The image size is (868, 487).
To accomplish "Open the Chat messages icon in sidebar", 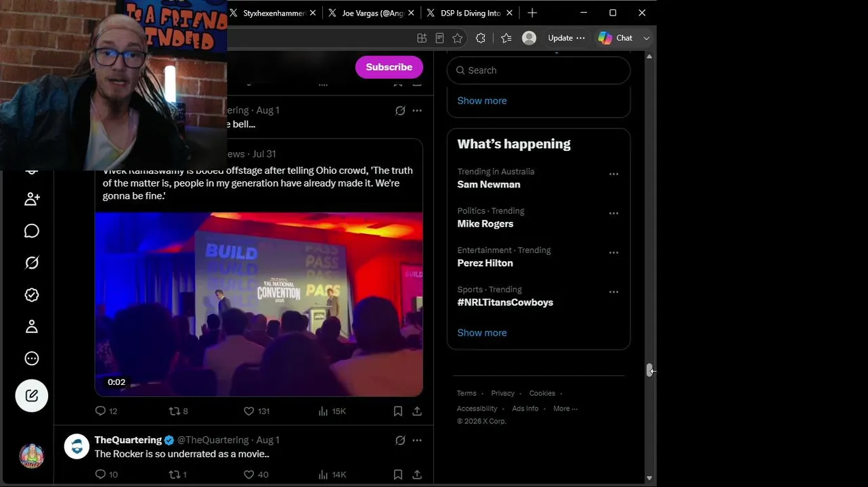I will [32, 231].
